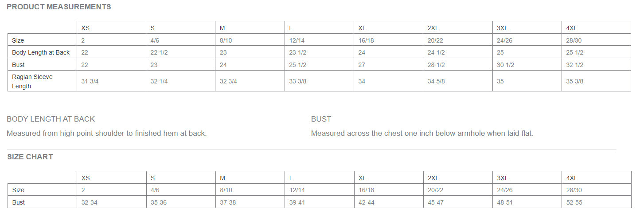This screenshot has height=221, width=644.
Task: Click the Body Length at Back table row label
Action: tap(41, 52)
